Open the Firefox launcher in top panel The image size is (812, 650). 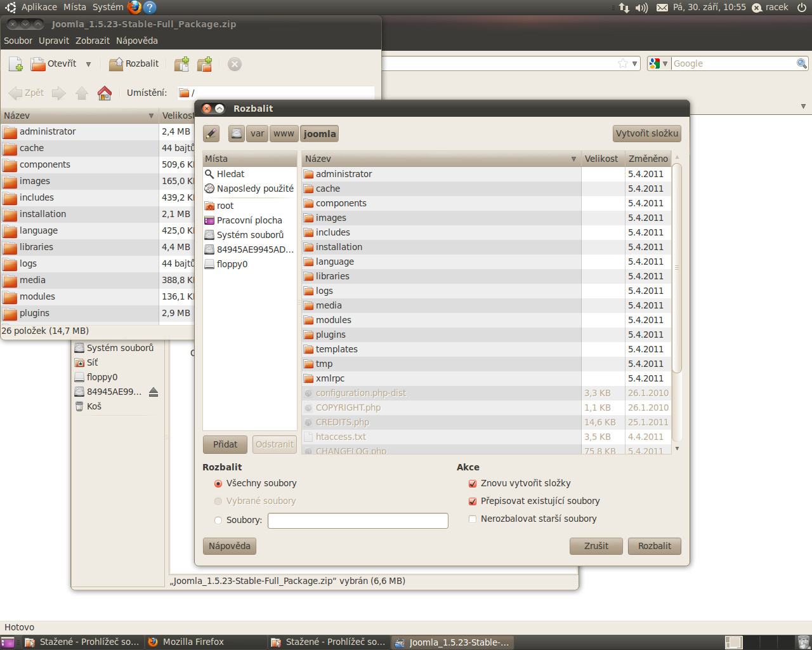click(134, 8)
